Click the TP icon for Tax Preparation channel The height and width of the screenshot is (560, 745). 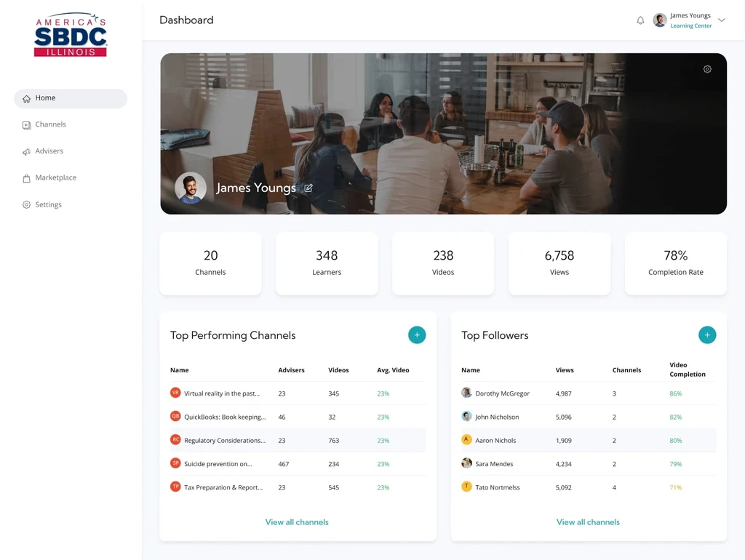click(x=175, y=487)
